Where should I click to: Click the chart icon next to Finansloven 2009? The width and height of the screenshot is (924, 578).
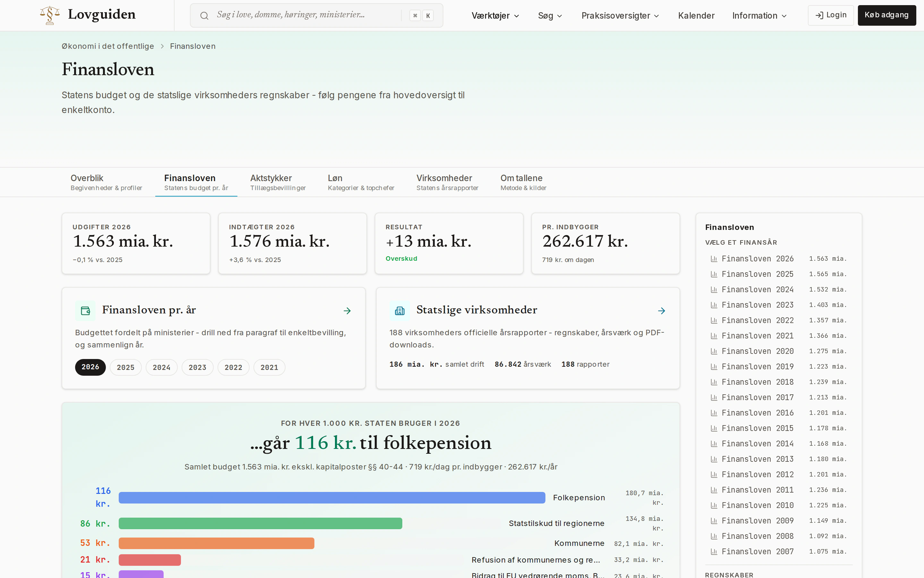(714, 521)
